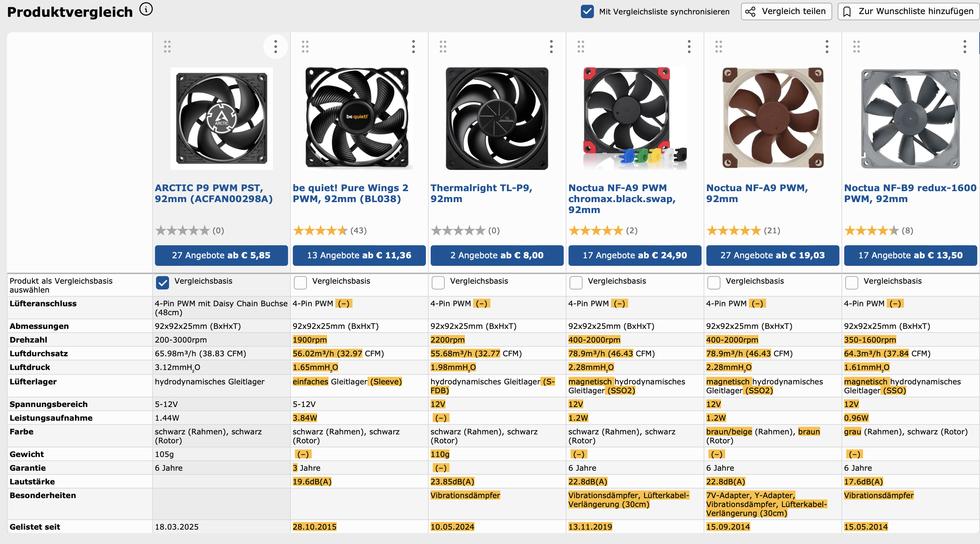Image resolution: width=980 pixels, height=544 pixels.
Task: Click drag handle of Noctua NF-A9 chromax column
Action: click(x=581, y=46)
